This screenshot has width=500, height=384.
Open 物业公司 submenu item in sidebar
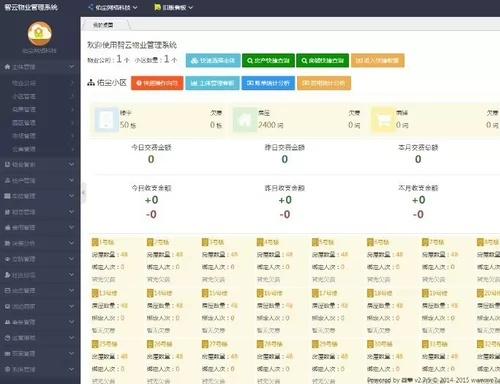click(40, 83)
